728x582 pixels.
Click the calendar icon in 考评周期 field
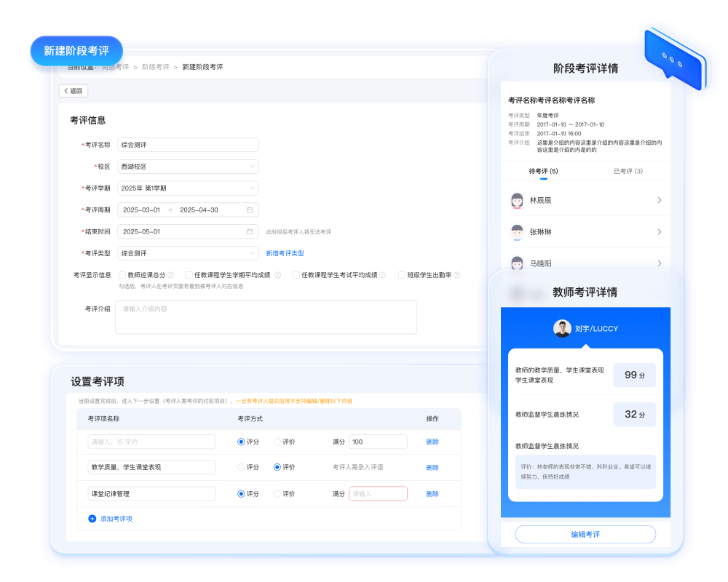point(250,210)
